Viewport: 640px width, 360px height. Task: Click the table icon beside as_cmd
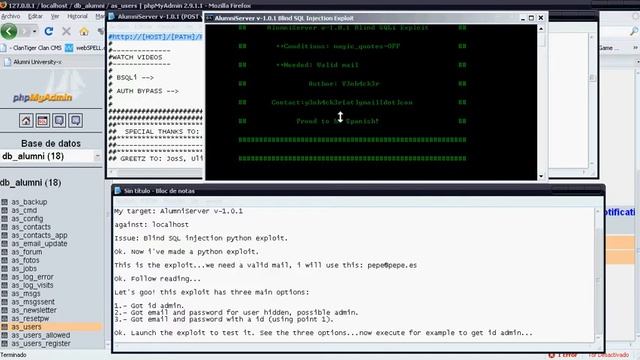point(4,211)
